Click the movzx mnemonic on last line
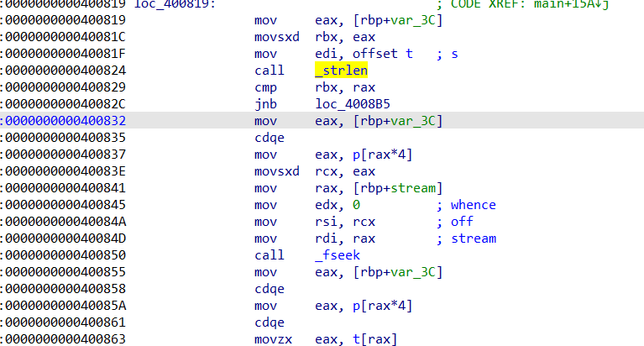The width and height of the screenshot is (644, 346). coord(271,339)
